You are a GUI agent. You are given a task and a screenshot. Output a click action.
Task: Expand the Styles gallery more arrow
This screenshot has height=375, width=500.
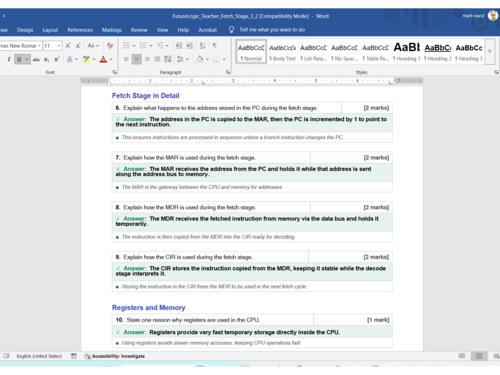[x=490, y=51]
